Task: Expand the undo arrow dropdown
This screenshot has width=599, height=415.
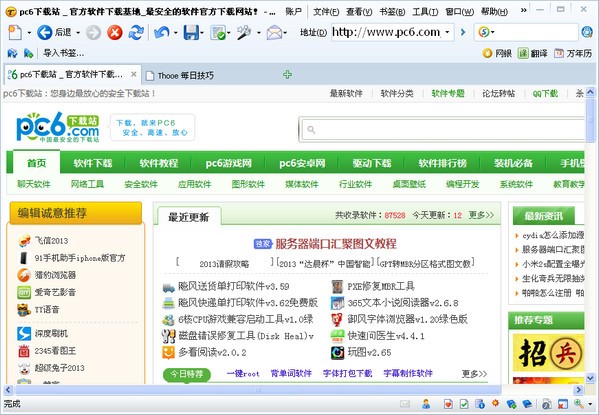Action: click(175, 33)
